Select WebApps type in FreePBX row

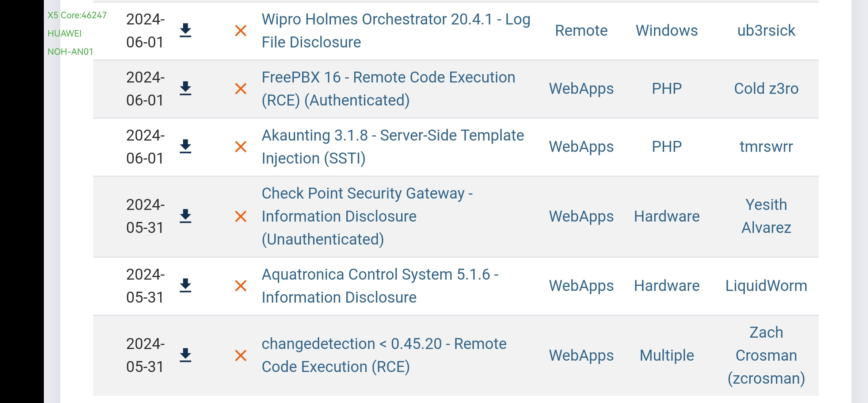[x=581, y=89]
